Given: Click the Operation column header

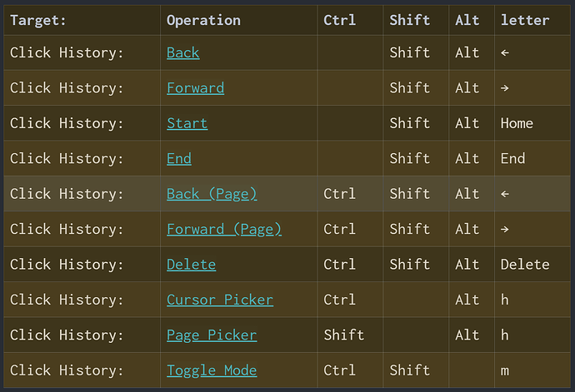Looking at the screenshot, I should pos(203,20).
